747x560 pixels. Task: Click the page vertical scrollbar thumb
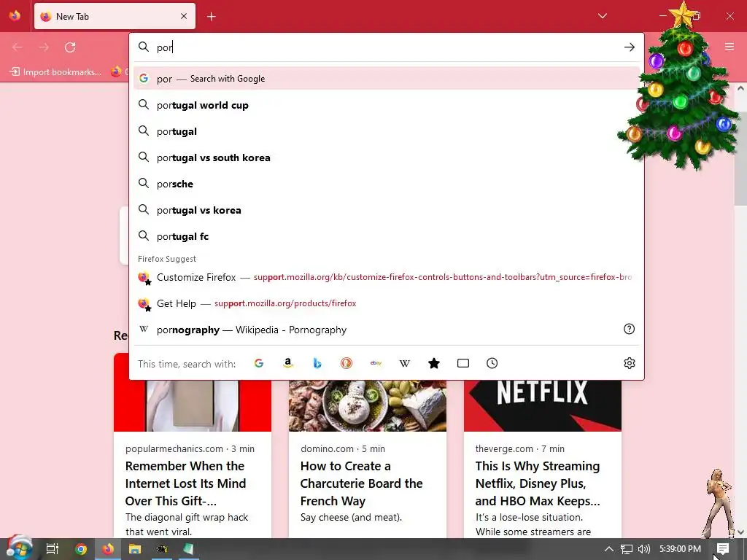(740, 157)
